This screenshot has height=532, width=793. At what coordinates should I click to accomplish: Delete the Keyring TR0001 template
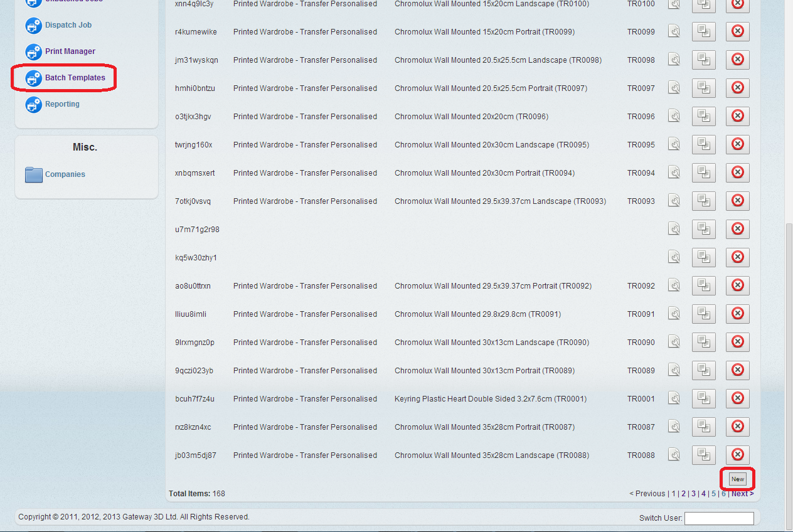click(x=738, y=398)
